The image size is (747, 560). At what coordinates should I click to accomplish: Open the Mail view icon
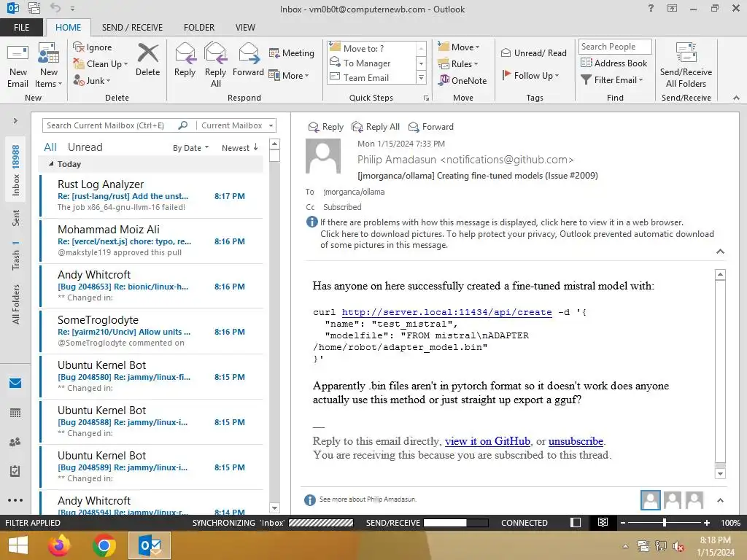pos(15,384)
